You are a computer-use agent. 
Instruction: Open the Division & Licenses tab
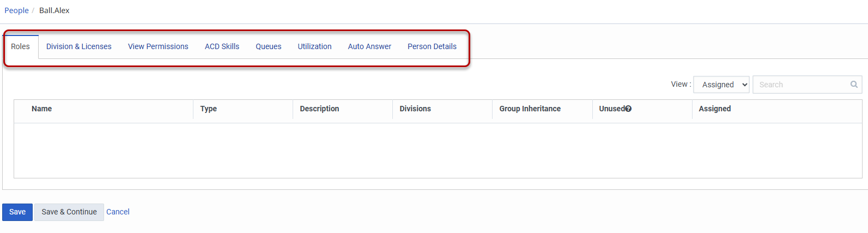(78, 46)
